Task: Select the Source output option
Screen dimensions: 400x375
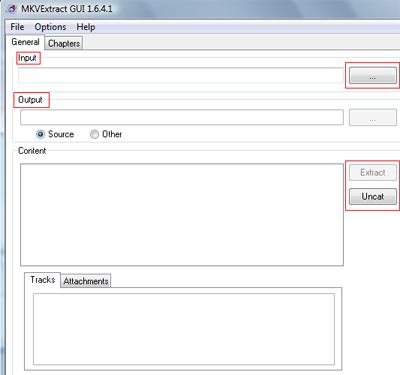Action: 55,134
